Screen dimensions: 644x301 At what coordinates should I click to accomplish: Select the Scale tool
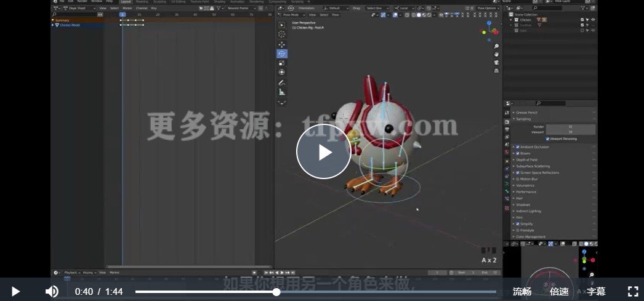[282, 63]
